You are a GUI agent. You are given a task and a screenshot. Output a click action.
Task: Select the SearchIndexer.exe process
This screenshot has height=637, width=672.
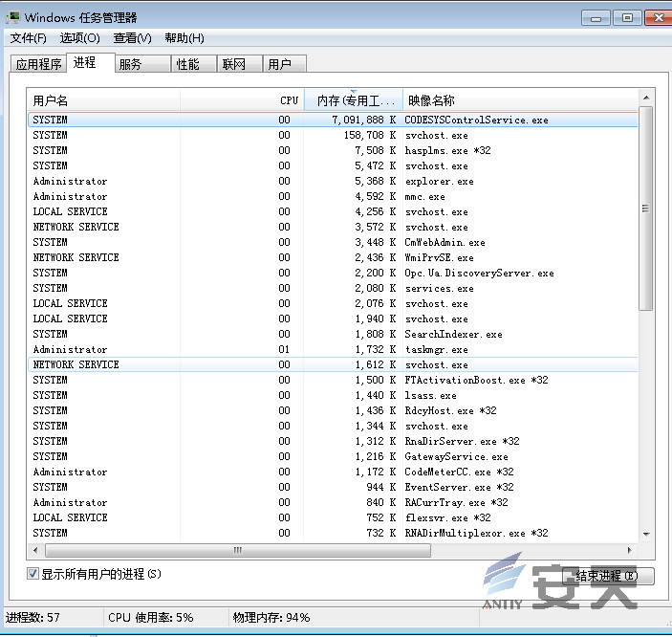(x=333, y=334)
